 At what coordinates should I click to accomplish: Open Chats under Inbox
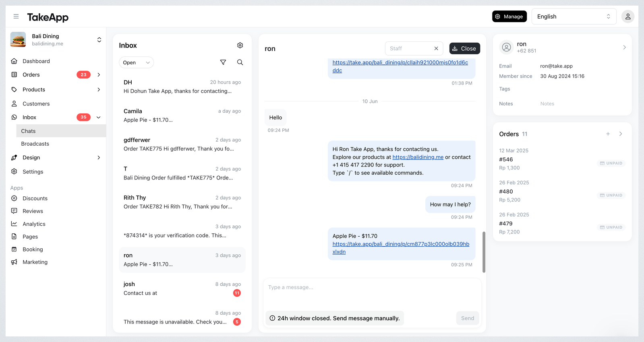tap(61, 131)
